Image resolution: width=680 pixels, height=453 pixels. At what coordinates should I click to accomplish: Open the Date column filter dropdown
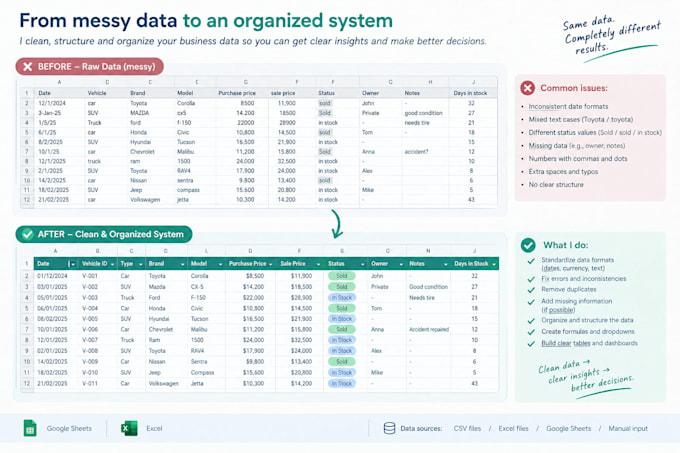click(72, 264)
